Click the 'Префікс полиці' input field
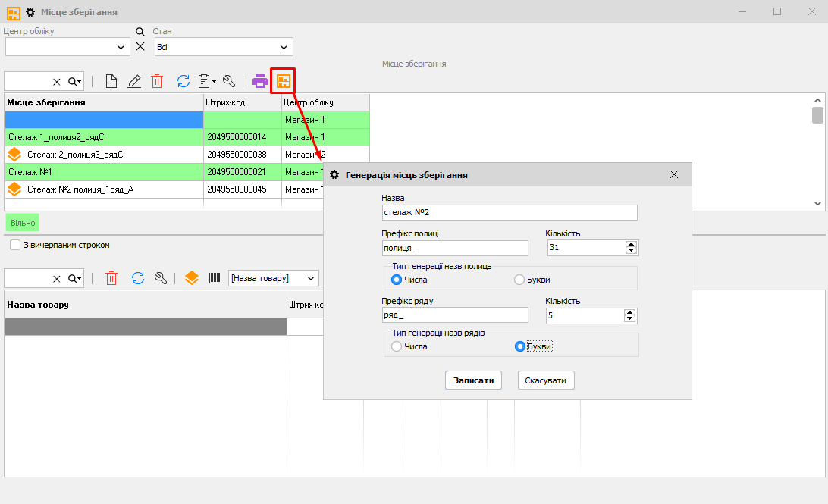The height and width of the screenshot is (504, 828). (455, 249)
